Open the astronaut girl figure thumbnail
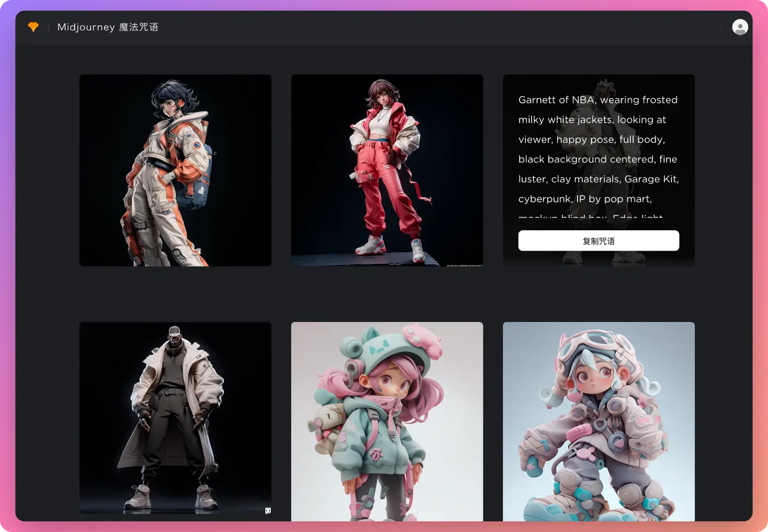768x532 pixels. coord(175,170)
